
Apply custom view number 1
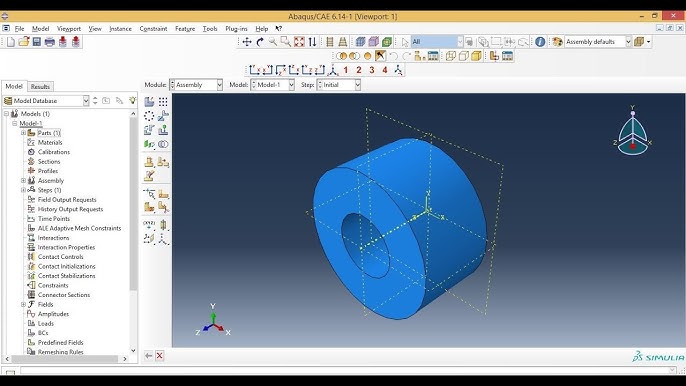346,70
